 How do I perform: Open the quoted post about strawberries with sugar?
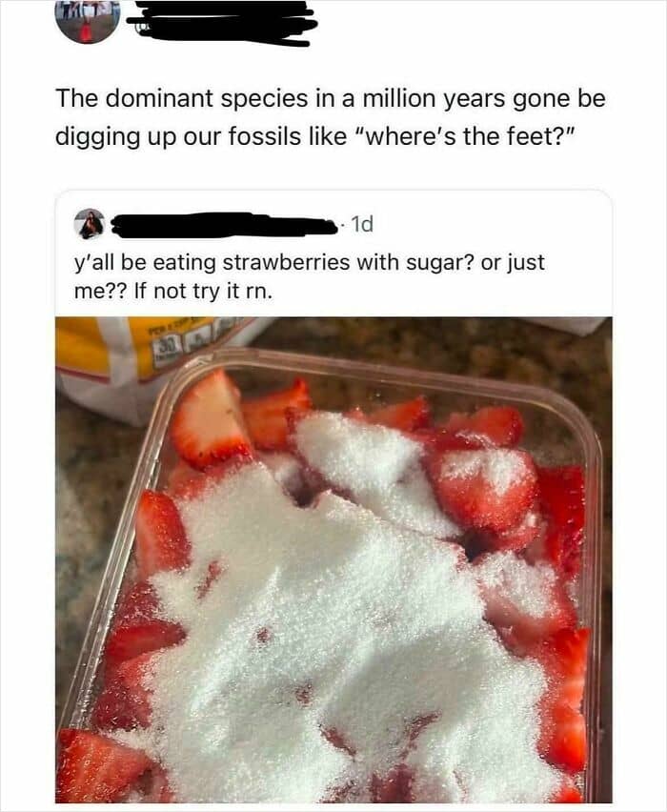pos(333,496)
